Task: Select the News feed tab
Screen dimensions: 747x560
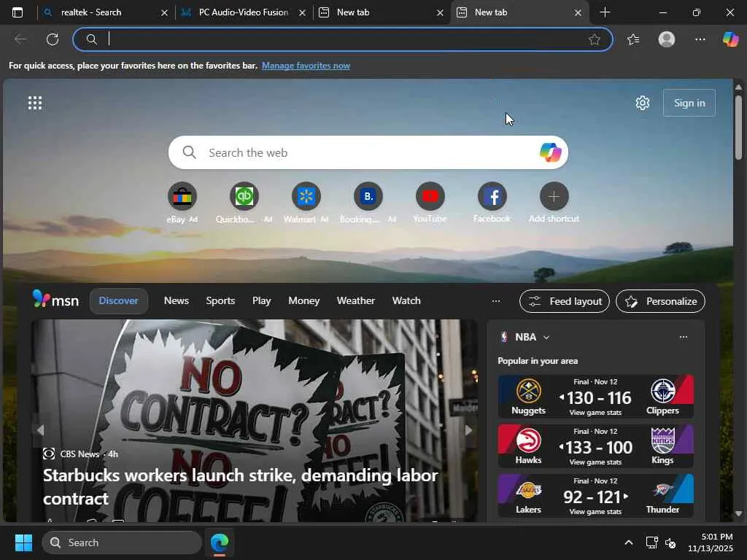Action: [177, 301]
